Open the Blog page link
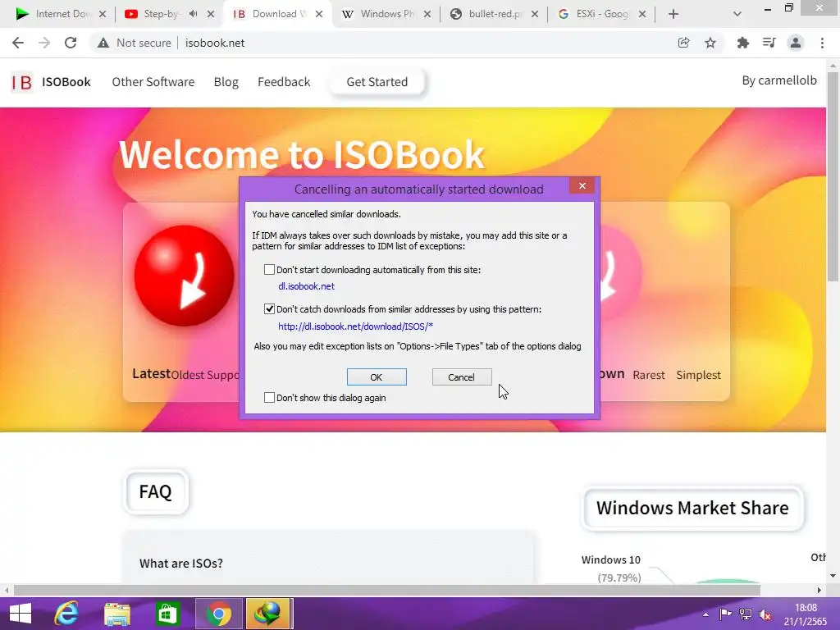The width and height of the screenshot is (840, 630). 226,82
